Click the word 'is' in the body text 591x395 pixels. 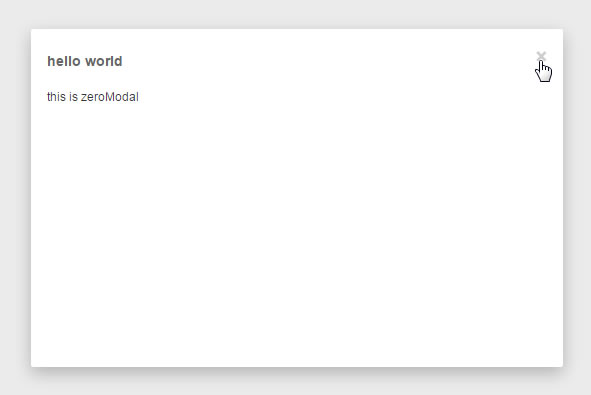[x=73, y=97]
